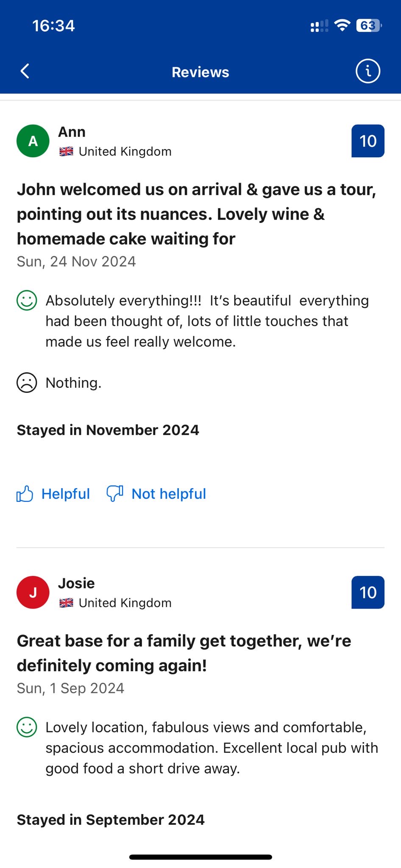
Task: Tap the thumbs up icon
Action: [x=25, y=494]
